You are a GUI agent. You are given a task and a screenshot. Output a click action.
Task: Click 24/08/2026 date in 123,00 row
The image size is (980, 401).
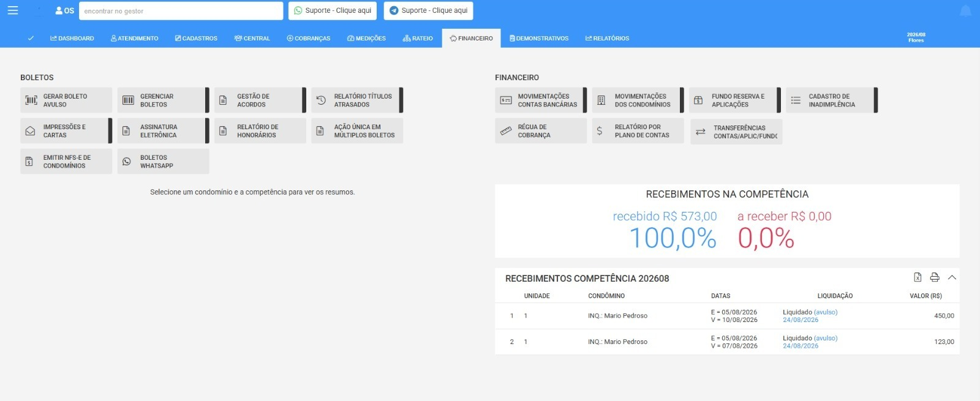click(x=801, y=346)
